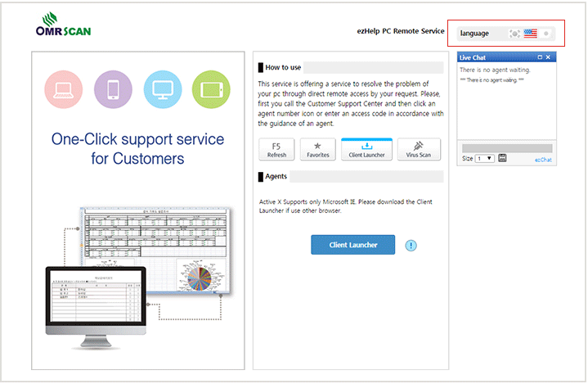Select the Korean flag language option
Screen dimensions: 588x384
[514, 34]
